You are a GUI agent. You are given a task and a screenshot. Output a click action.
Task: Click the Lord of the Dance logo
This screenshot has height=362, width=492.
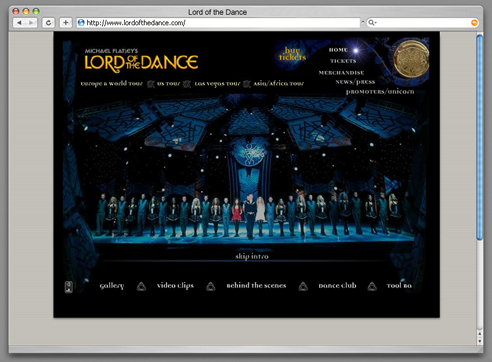click(141, 60)
